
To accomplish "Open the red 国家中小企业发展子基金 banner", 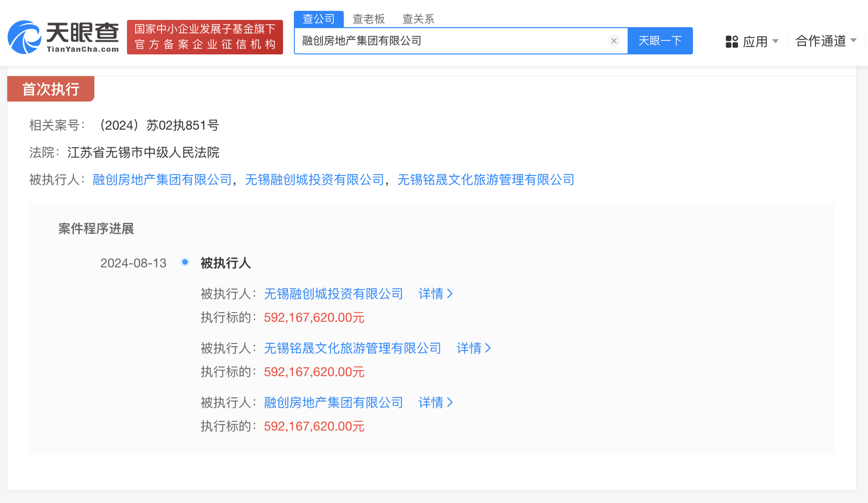I will coord(205,37).
